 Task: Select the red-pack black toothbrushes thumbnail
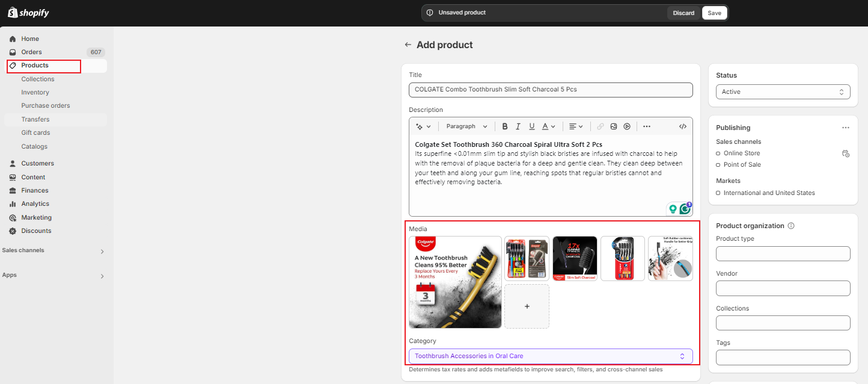pyautogui.click(x=623, y=258)
